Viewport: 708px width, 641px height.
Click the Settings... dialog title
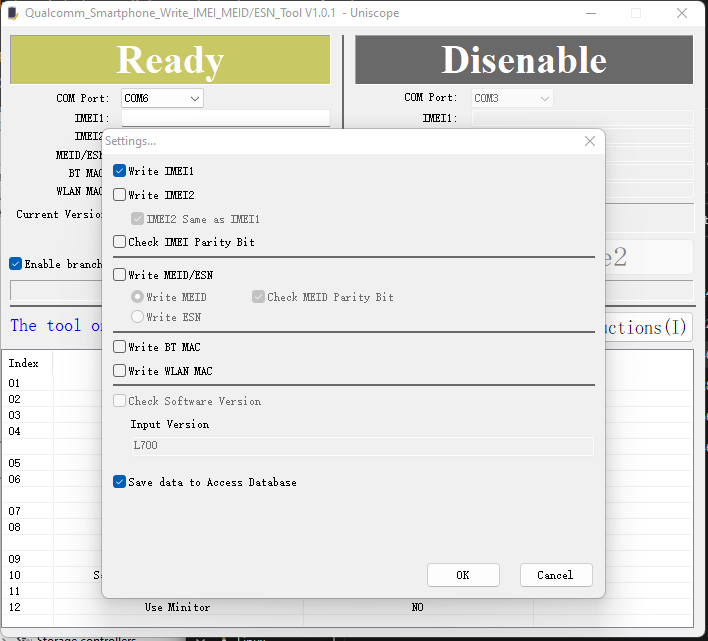[130, 141]
